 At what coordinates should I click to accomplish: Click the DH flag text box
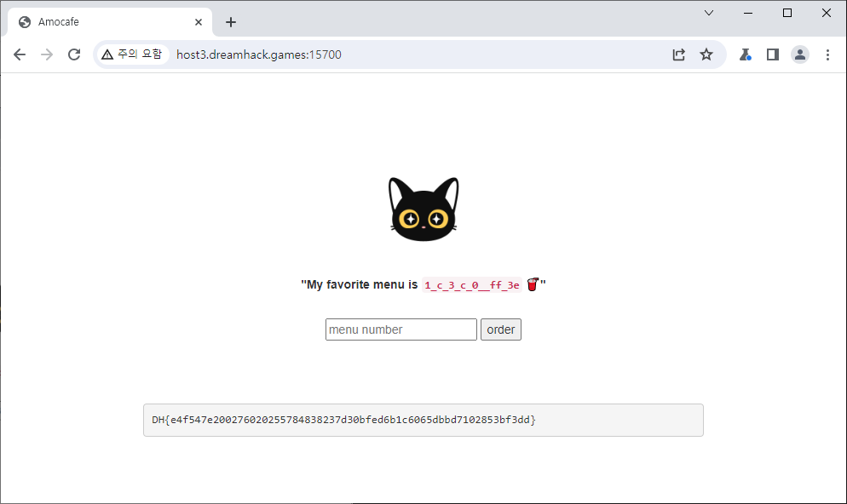click(x=423, y=420)
